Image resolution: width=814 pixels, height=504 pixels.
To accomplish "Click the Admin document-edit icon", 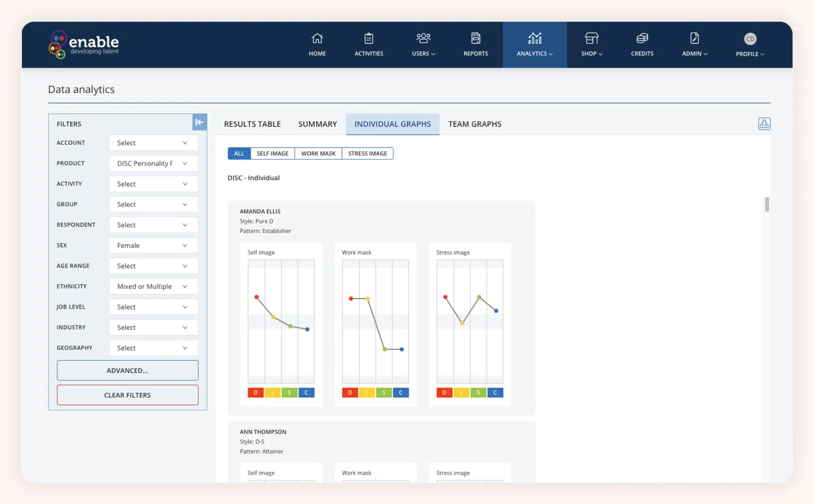I will (694, 38).
